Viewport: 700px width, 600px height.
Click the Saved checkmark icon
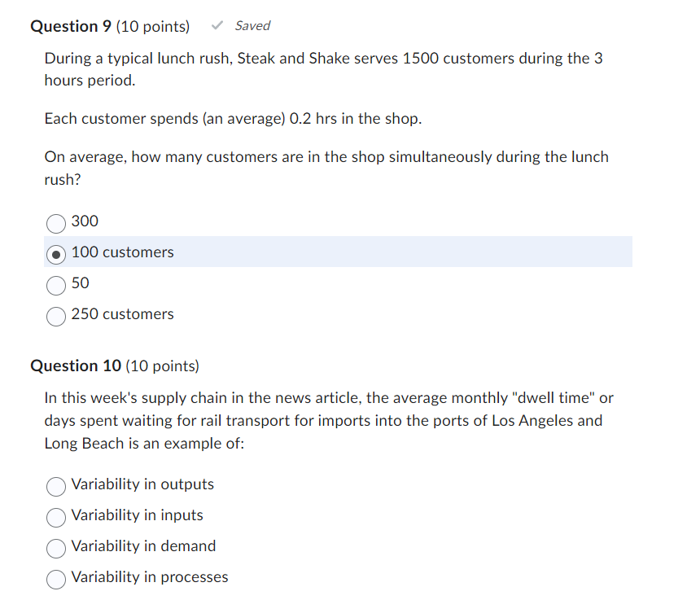coord(217,25)
